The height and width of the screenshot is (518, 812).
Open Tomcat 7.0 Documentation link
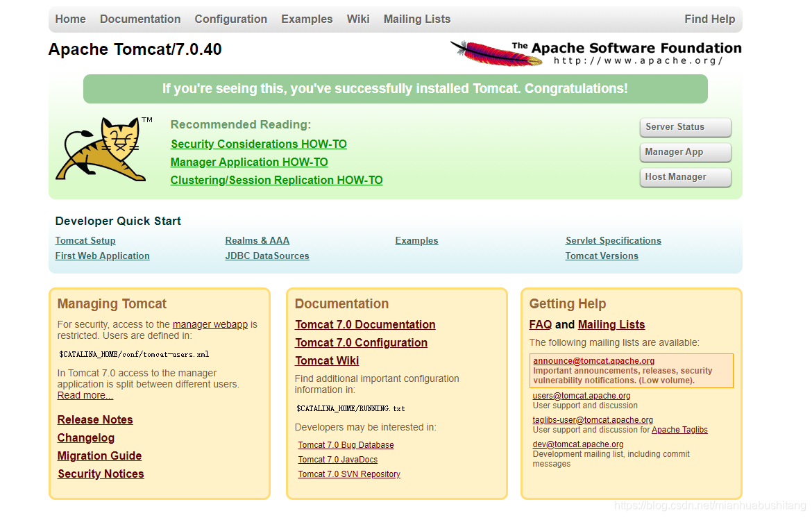point(366,325)
